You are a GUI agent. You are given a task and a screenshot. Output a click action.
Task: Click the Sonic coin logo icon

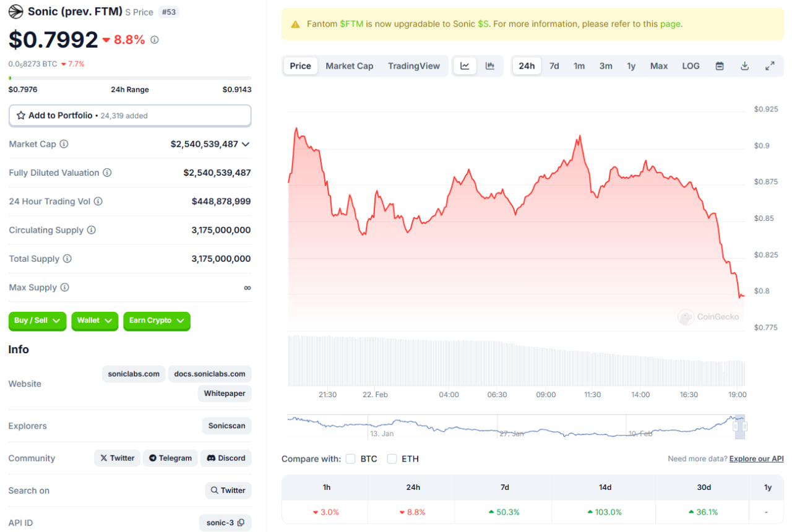point(15,12)
